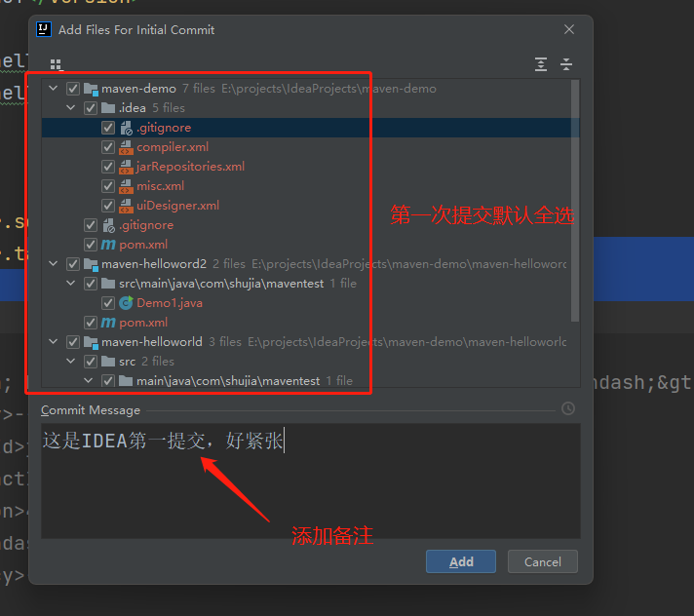The height and width of the screenshot is (616, 694).
Task: Click the file tree vertical scrollbar
Action: point(575,202)
